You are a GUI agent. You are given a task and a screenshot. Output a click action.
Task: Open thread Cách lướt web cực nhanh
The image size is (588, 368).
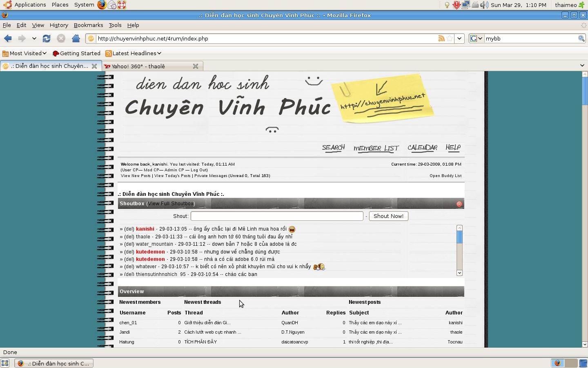pos(213,332)
